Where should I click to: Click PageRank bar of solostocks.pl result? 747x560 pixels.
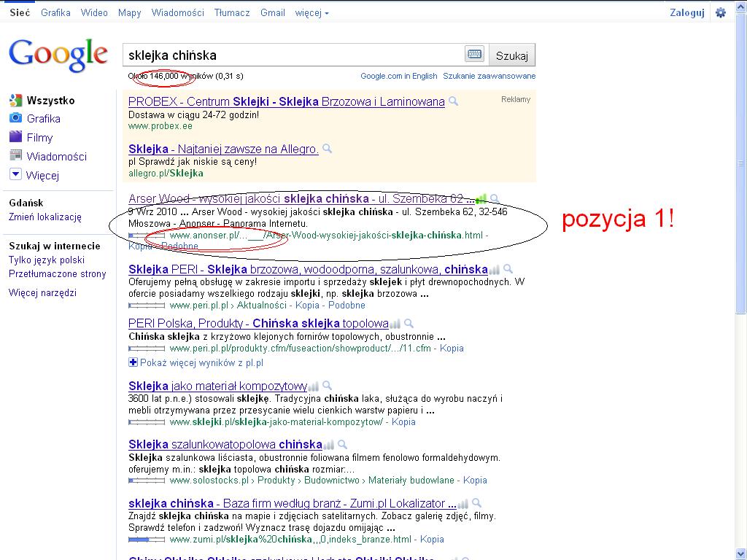click(x=147, y=481)
